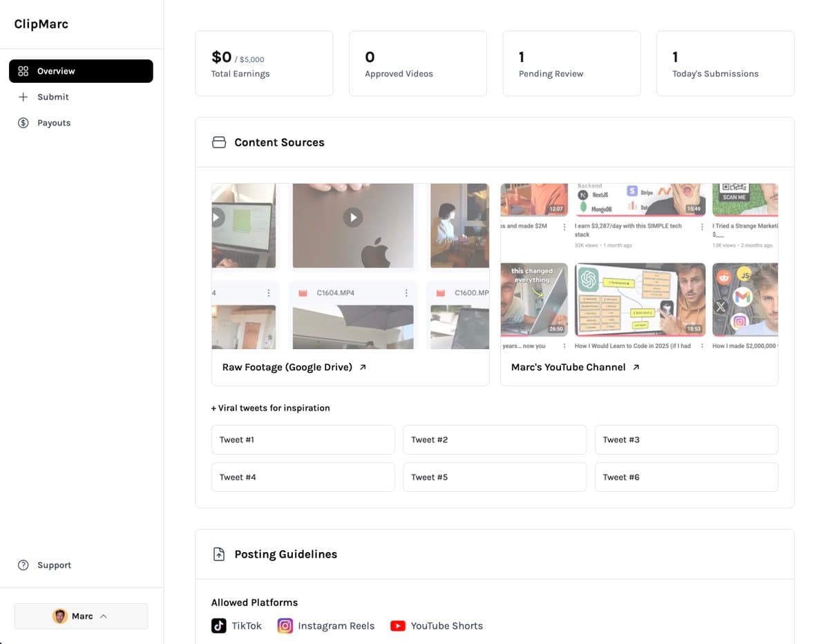Viewport: 829px width, 644px height.
Task: Click the Content Sources section icon
Action: point(219,142)
